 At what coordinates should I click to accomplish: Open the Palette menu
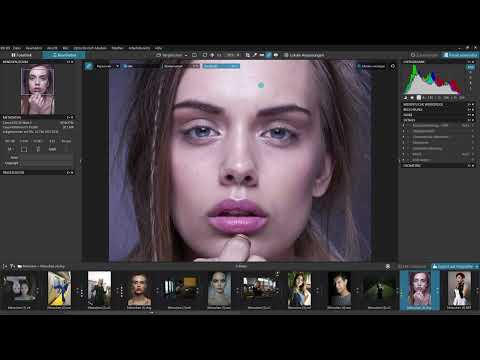[x=117, y=48]
